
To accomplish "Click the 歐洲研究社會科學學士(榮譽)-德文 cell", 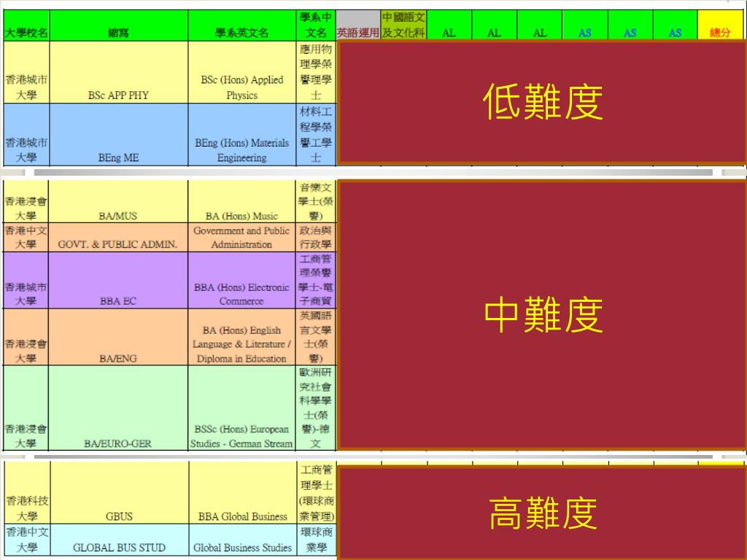I will pyautogui.click(x=315, y=408).
